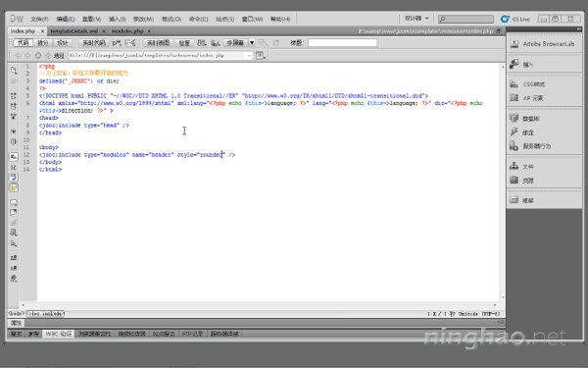The height and width of the screenshot is (368, 588).
Task: Click the toolbar icon just before 实时视图
Action: point(130,43)
